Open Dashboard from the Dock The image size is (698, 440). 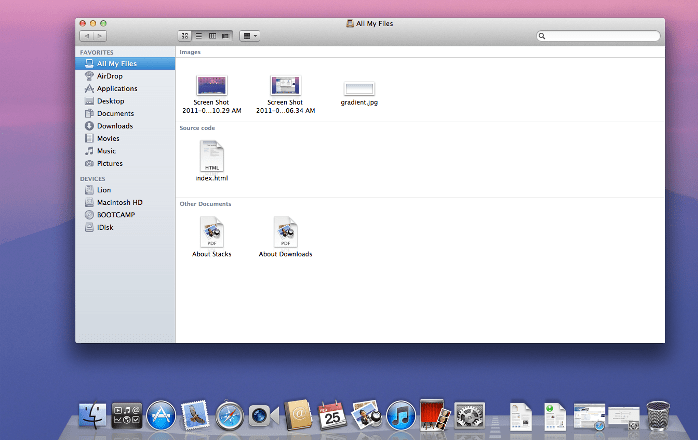(x=126, y=416)
